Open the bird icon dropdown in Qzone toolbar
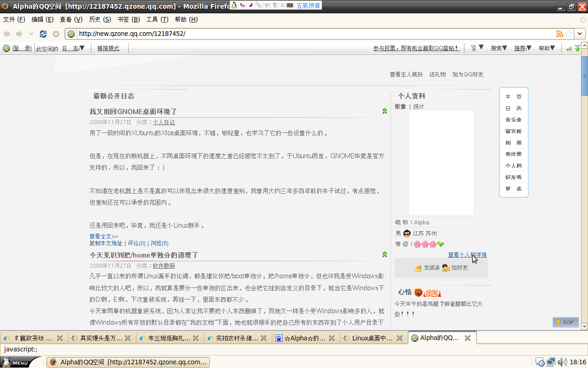This screenshot has width=588, height=368. [x=477, y=48]
